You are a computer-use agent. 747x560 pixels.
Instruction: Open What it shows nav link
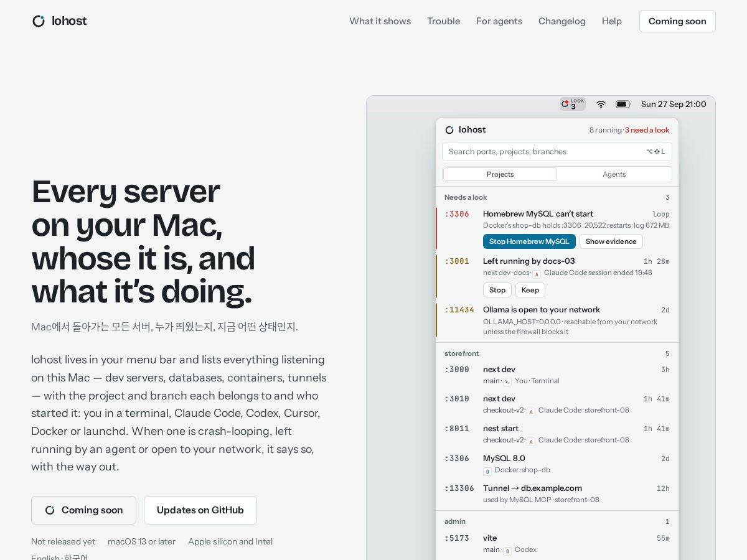[380, 21]
